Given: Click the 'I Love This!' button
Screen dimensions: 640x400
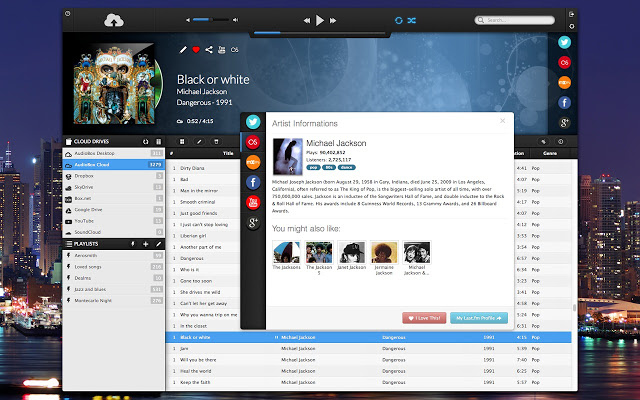Looking at the screenshot, I should pos(424,318).
